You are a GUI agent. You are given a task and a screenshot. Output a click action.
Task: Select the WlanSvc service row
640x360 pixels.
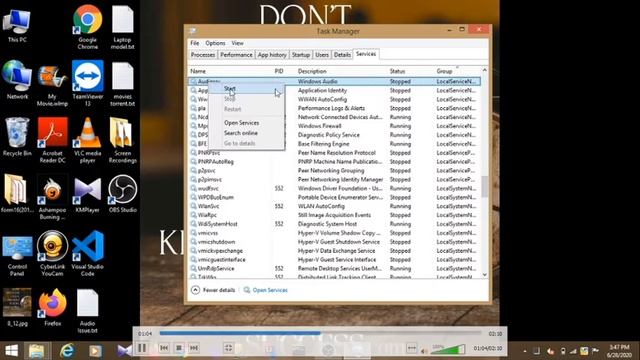tap(334, 206)
